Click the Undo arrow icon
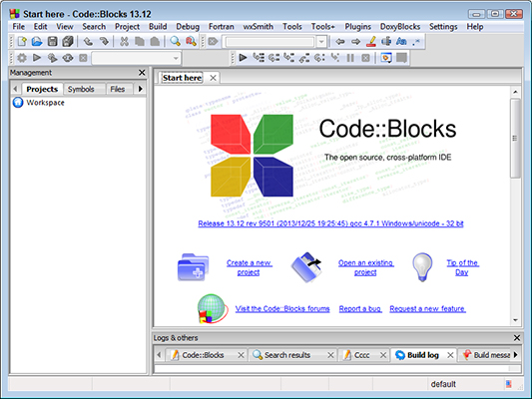This screenshot has width=532, height=399. pos(88,41)
